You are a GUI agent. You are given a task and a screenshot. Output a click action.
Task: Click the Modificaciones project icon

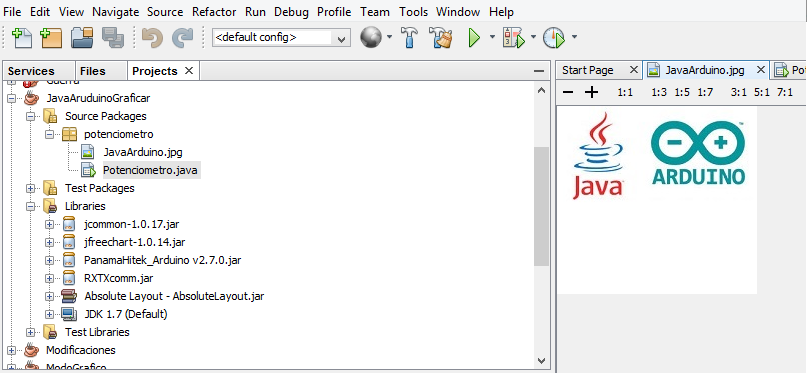(x=31, y=350)
